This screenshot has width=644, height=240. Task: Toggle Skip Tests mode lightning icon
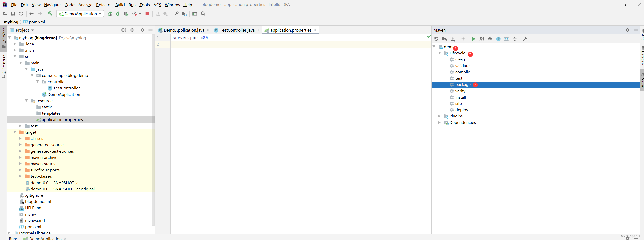point(498,39)
